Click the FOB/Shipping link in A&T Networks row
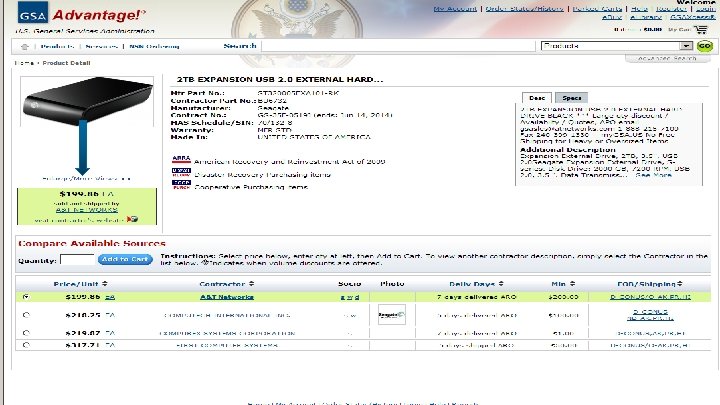Image resolution: width=720 pixels, height=405 pixels. [x=650, y=297]
